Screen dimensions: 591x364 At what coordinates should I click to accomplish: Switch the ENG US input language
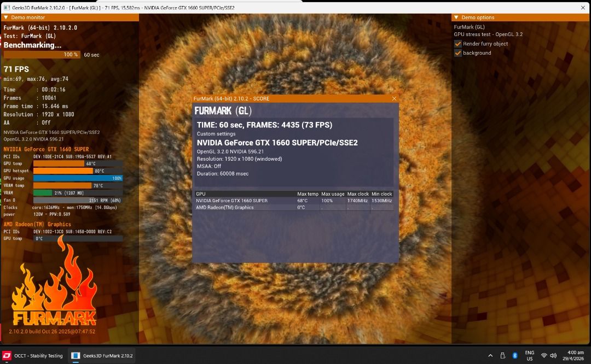pos(530,356)
